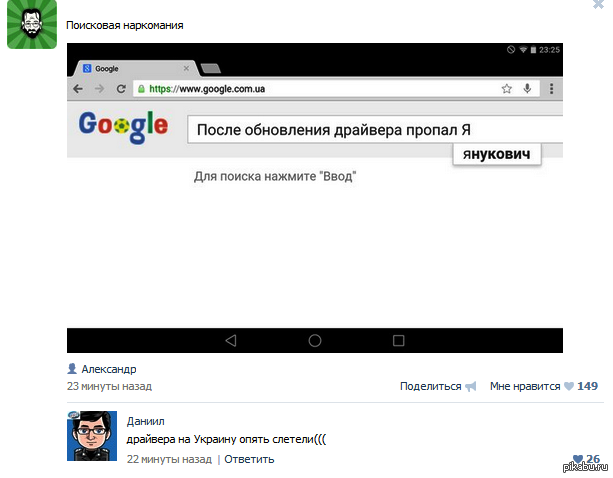The width and height of the screenshot is (613, 478).
Task: Open the browser three-dot menu
Action: pos(552,89)
